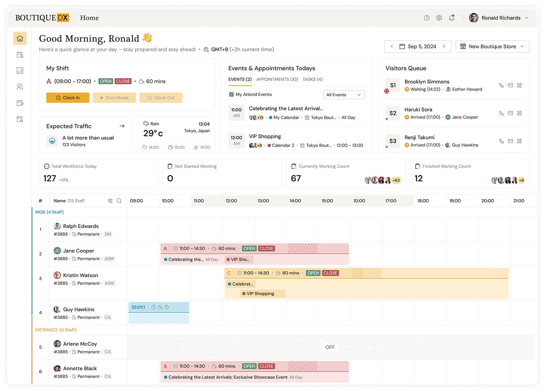This screenshot has height=392, width=545.
Task: Expand the New Boutique Store selector
Action: [x=492, y=46]
